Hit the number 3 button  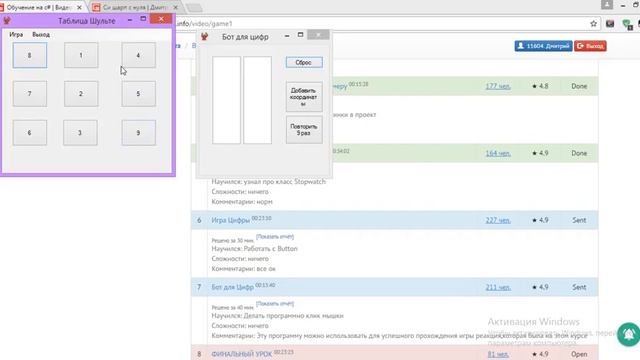point(80,133)
